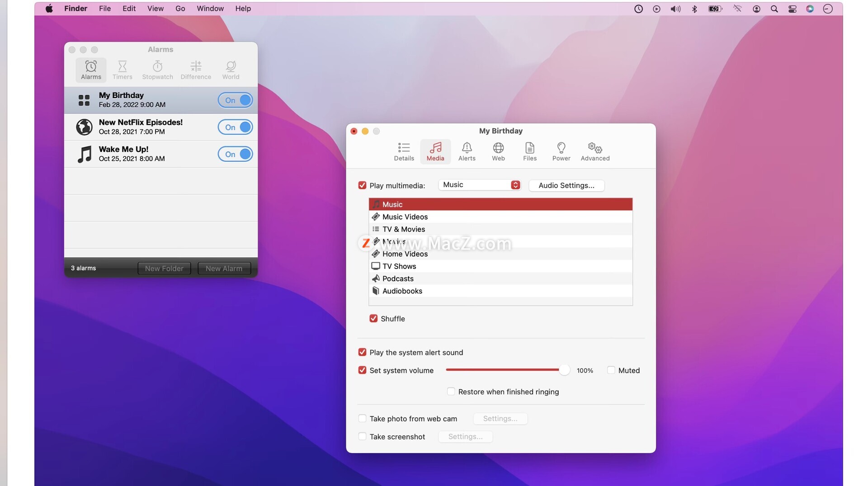
Task: Toggle the My Birthday alarm switch
Action: [x=235, y=100]
